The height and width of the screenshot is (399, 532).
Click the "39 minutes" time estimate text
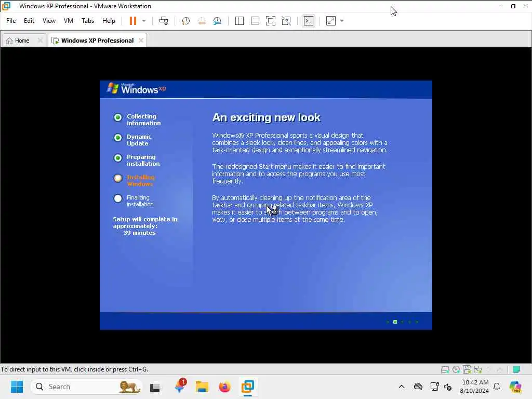[x=139, y=233]
